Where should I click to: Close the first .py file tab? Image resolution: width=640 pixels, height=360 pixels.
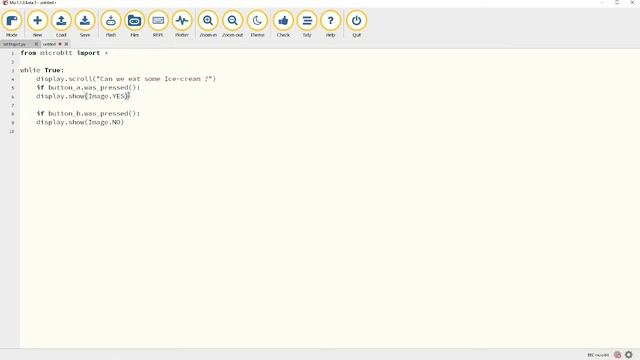[x=36, y=44]
